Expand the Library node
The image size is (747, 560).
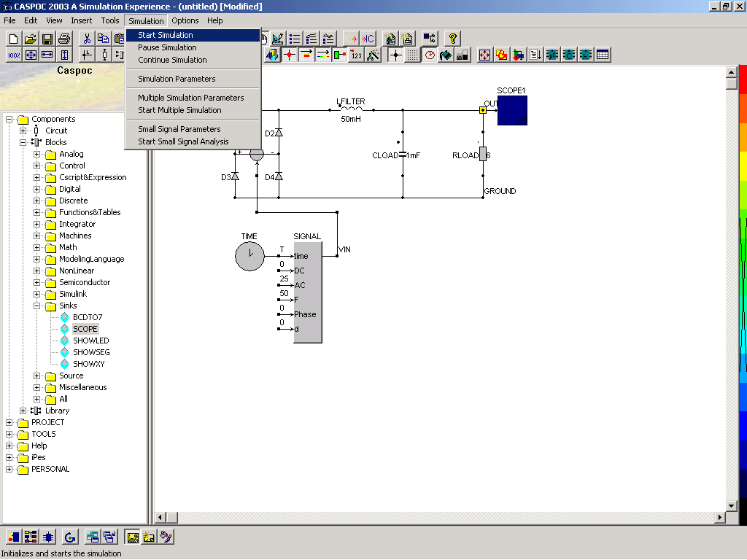[x=23, y=411]
